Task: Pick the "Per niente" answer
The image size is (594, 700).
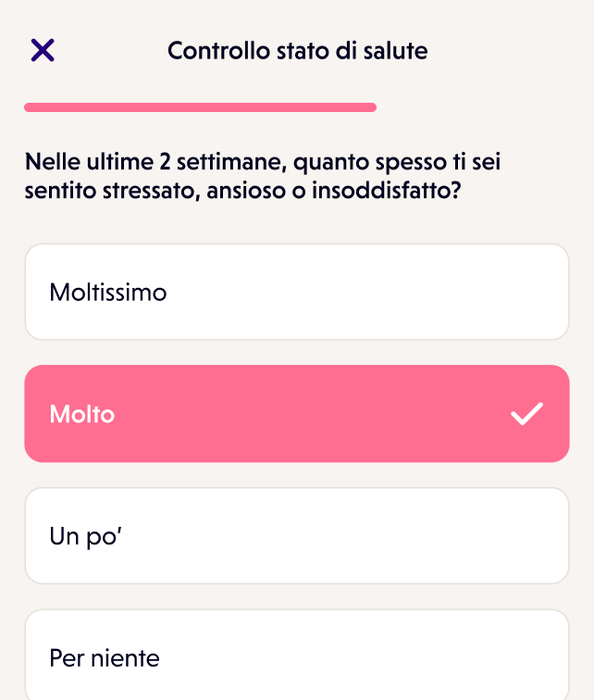Action: tap(296, 657)
